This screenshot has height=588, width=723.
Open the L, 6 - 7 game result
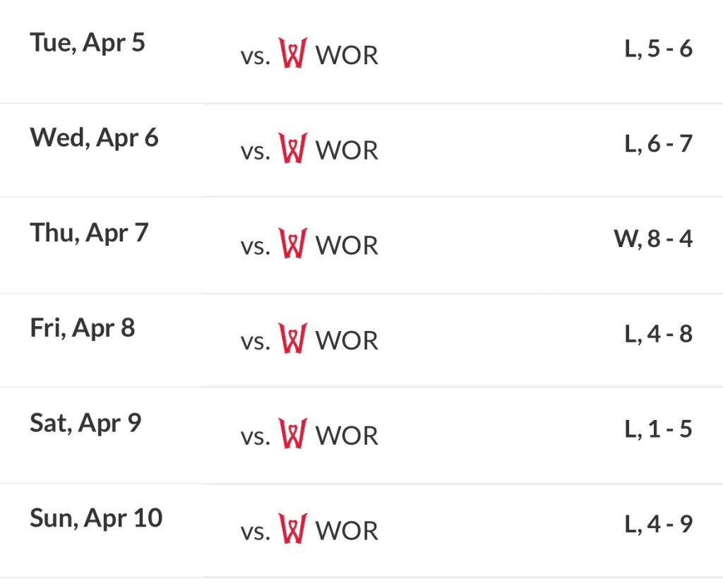pos(658,144)
